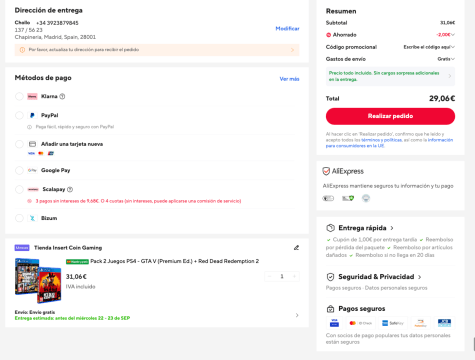
Task: Click the Mastercard logo under new card option
Action: (x=41, y=153)
